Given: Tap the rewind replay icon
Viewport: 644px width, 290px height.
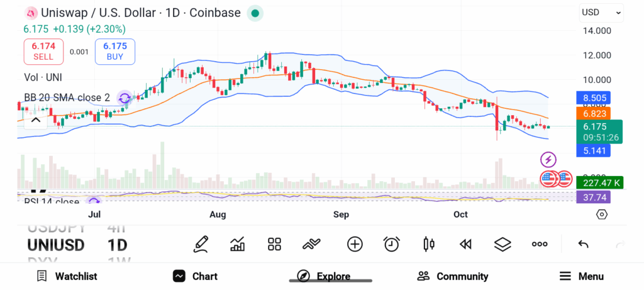Looking at the screenshot, I should point(465,244).
